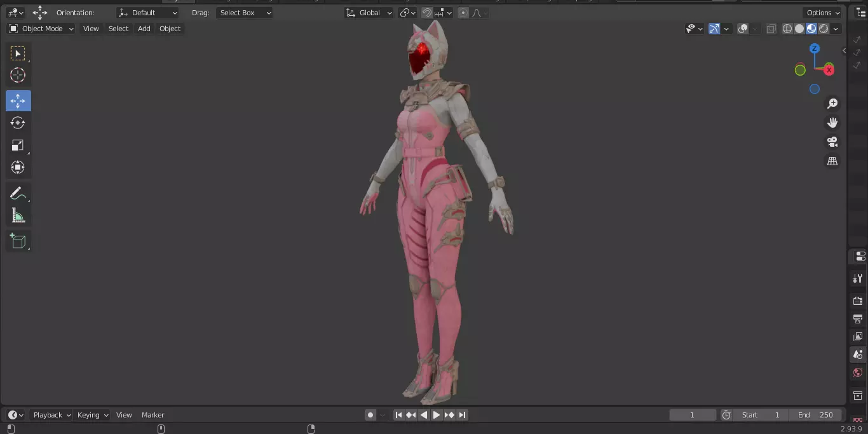The height and width of the screenshot is (434, 868).
Task: Select the Scale tool
Action: coord(18,146)
